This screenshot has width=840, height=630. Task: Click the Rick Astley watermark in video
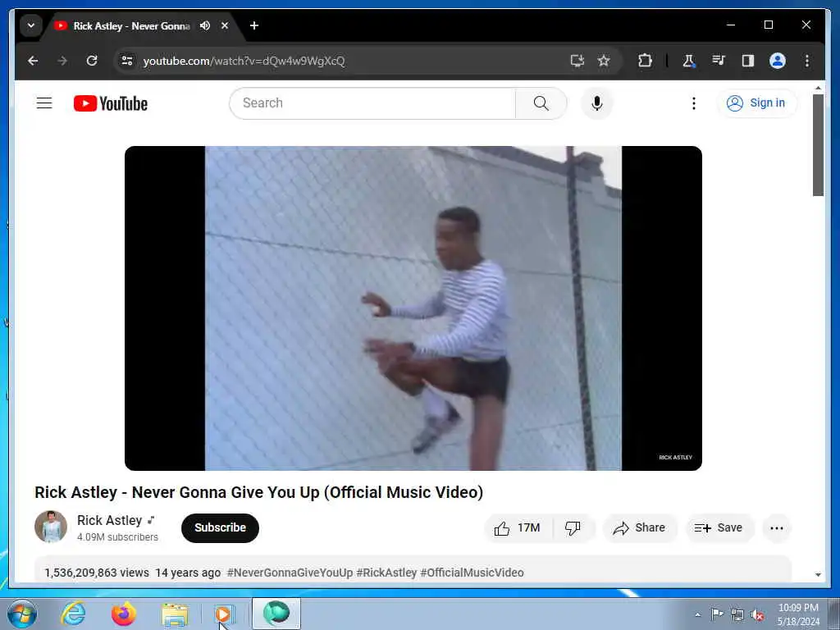click(676, 458)
